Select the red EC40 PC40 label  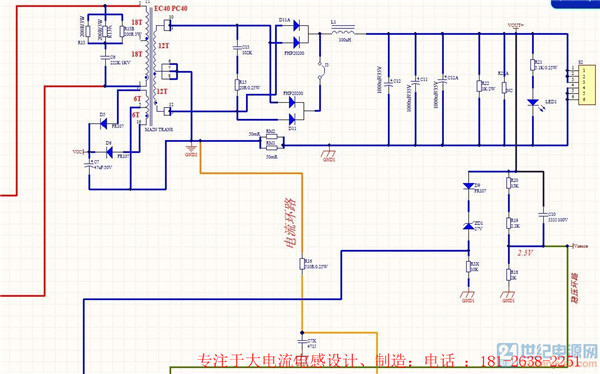(171, 8)
